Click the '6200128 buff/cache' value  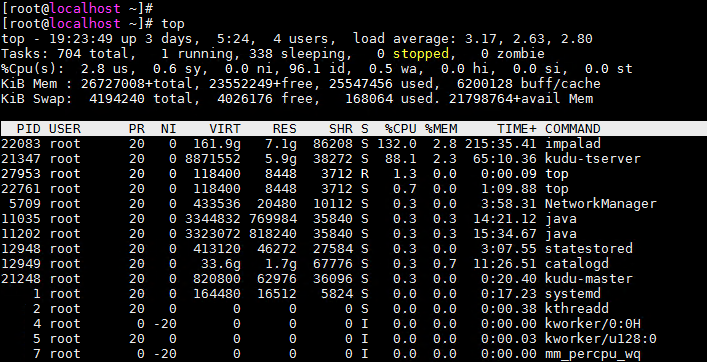[528, 84]
